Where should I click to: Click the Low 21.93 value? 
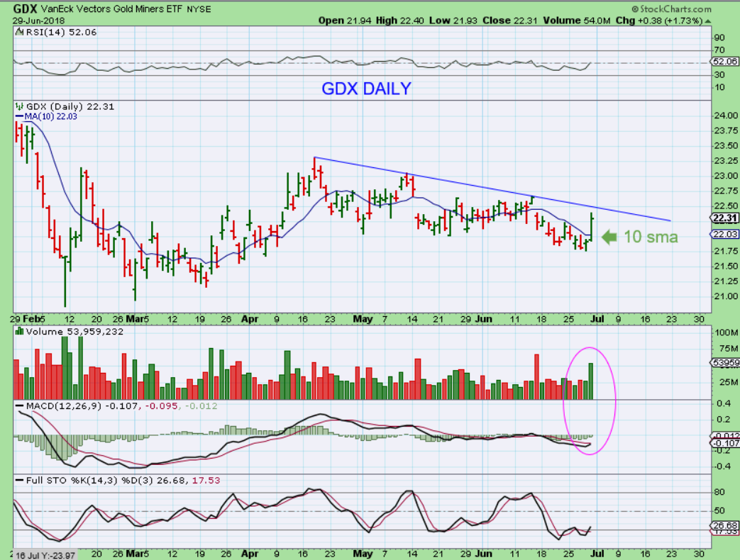click(453, 21)
